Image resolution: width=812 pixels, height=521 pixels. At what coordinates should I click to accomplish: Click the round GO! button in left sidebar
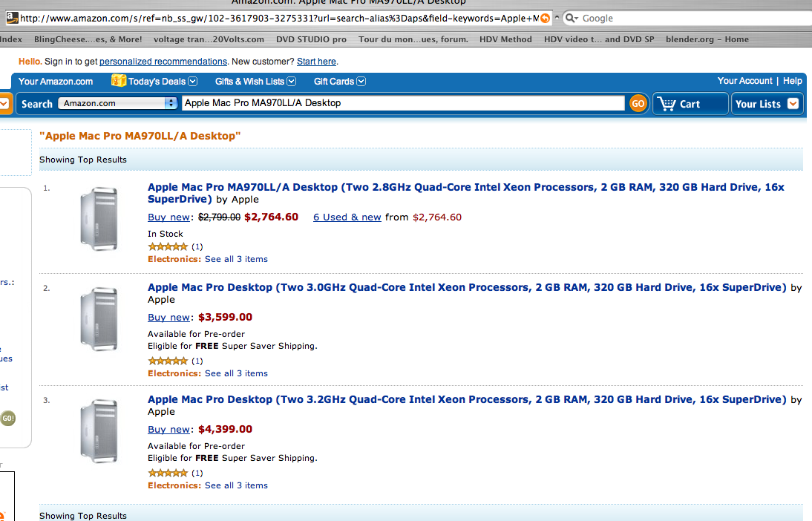(7, 418)
